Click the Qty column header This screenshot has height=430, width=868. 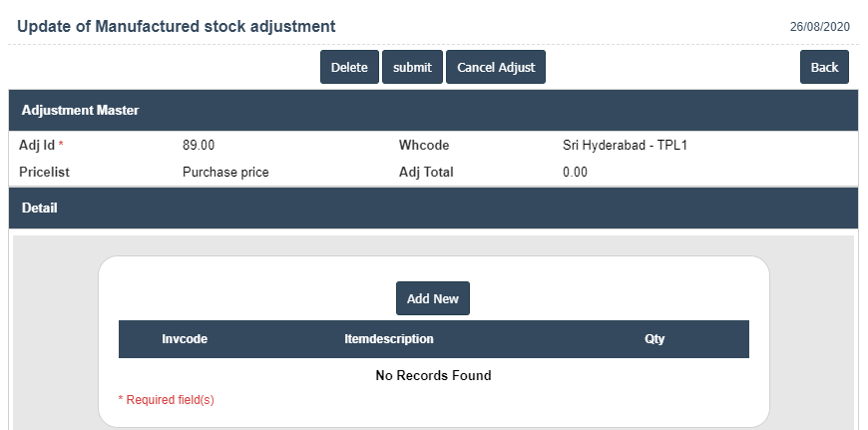(x=654, y=339)
